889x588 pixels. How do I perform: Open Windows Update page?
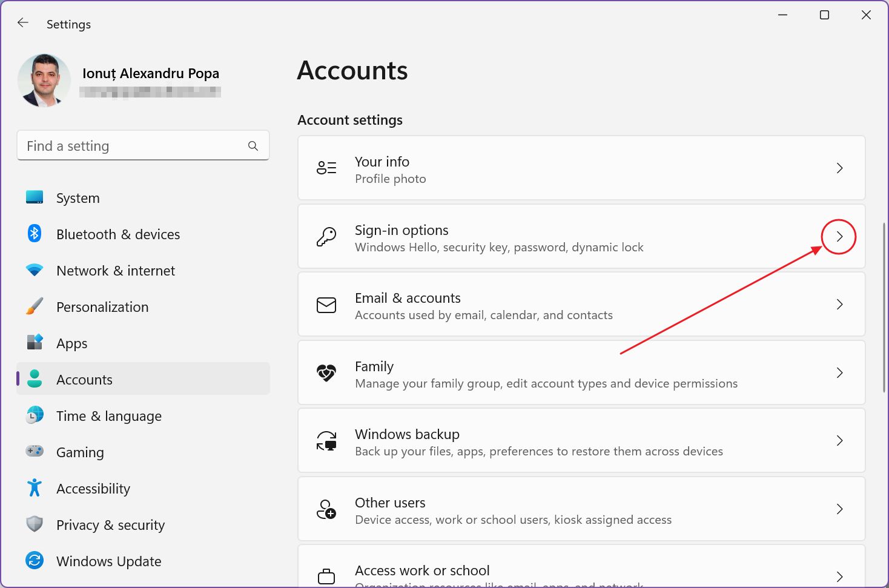point(144,561)
